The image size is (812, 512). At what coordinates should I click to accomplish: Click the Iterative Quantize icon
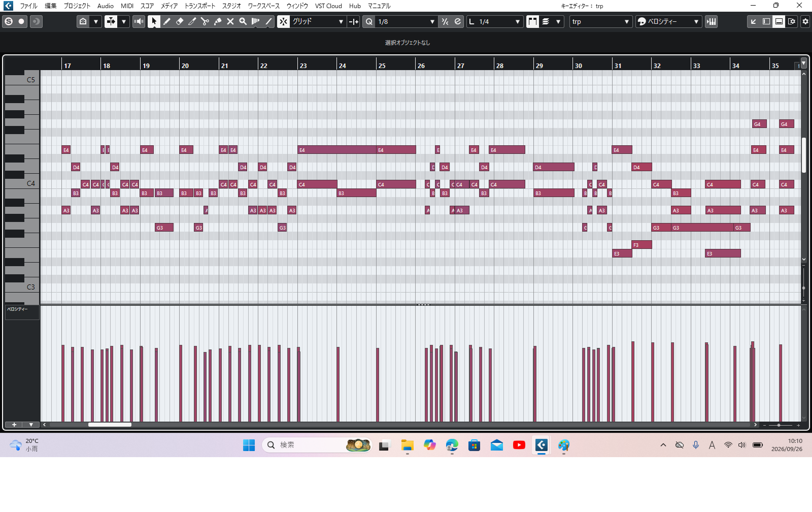pos(445,21)
